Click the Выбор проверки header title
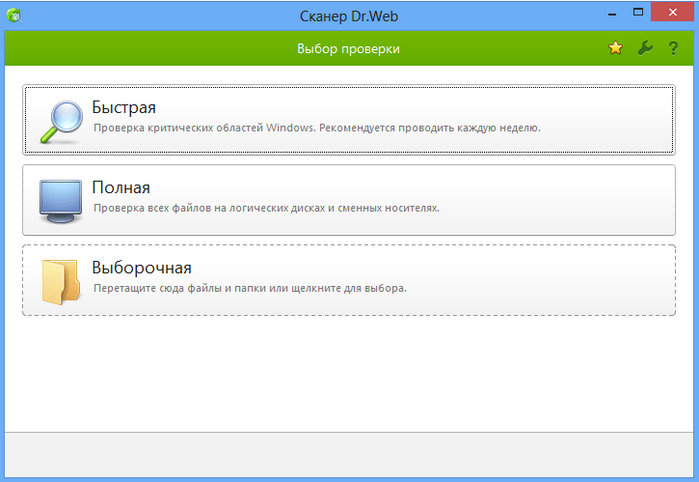Viewport: 699px width, 482px height. click(348, 49)
